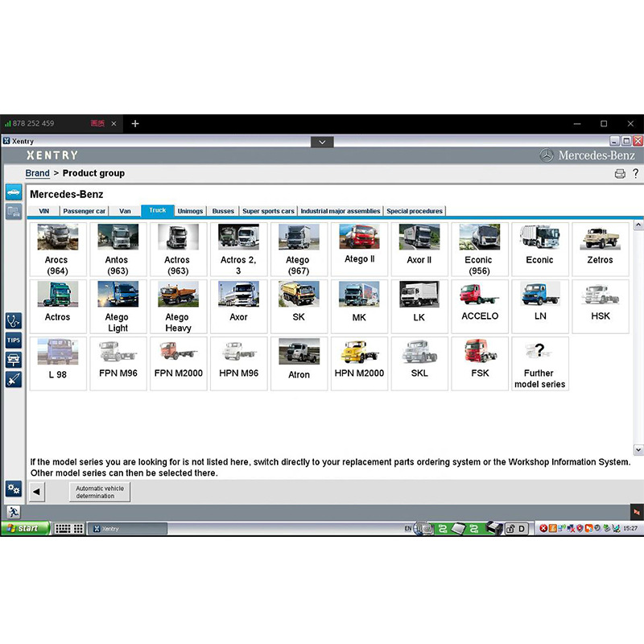The width and height of the screenshot is (644, 644).
Task: Expand the top center chevron dropdown
Action: (x=323, y=142)
